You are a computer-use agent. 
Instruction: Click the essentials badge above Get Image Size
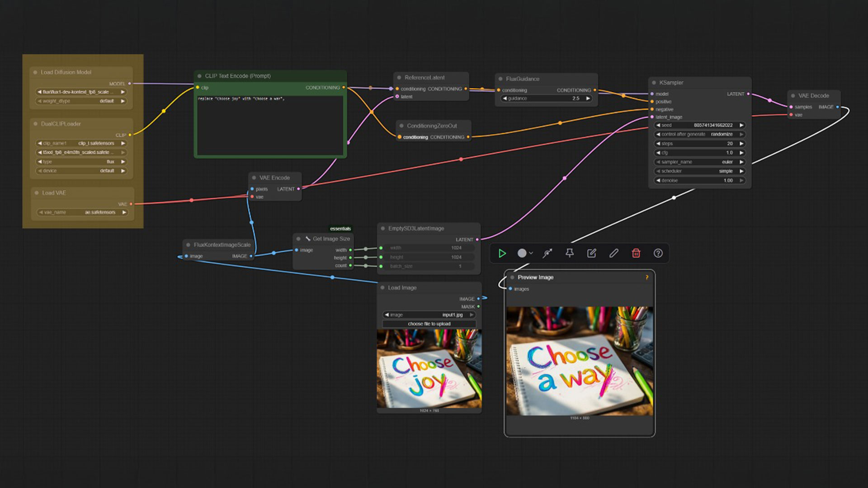coord(340,229)
